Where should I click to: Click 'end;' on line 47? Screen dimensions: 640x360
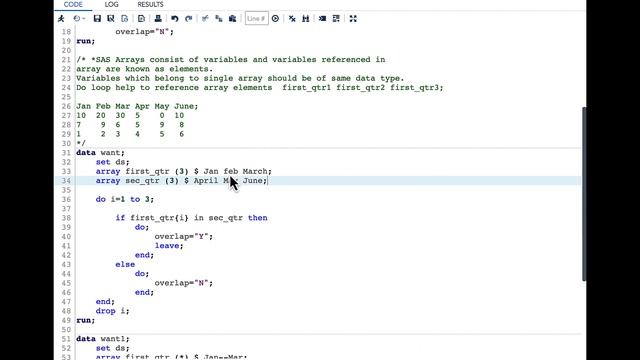point(105,302)
